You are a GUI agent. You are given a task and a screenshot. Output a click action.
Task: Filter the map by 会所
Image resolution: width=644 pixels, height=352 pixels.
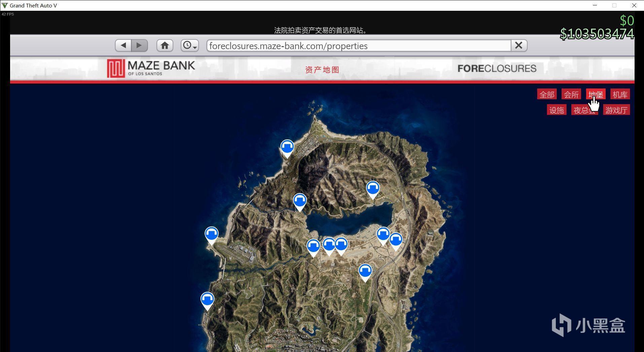click(x=571, y=95)
